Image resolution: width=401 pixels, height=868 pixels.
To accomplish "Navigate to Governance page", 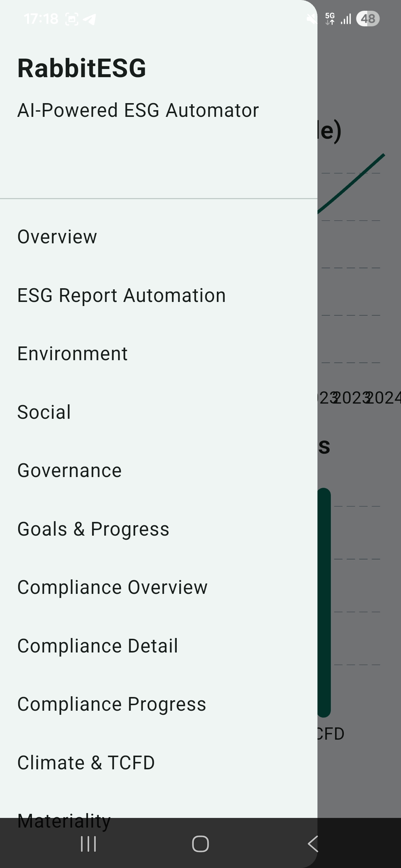I will tap(69, 471).
